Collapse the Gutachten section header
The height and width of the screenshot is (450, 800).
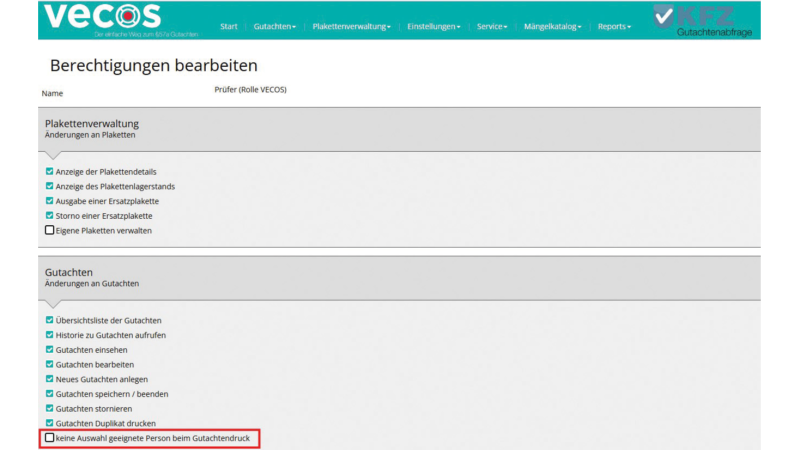pyautogui.click(x=399, y=278)
